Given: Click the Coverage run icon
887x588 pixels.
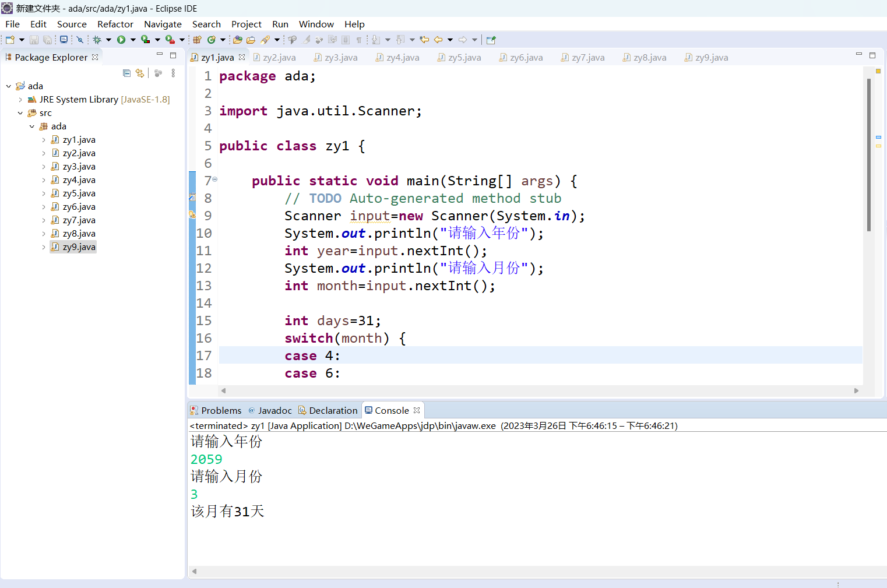Looking at the screenshot, I should click(145, 40).
